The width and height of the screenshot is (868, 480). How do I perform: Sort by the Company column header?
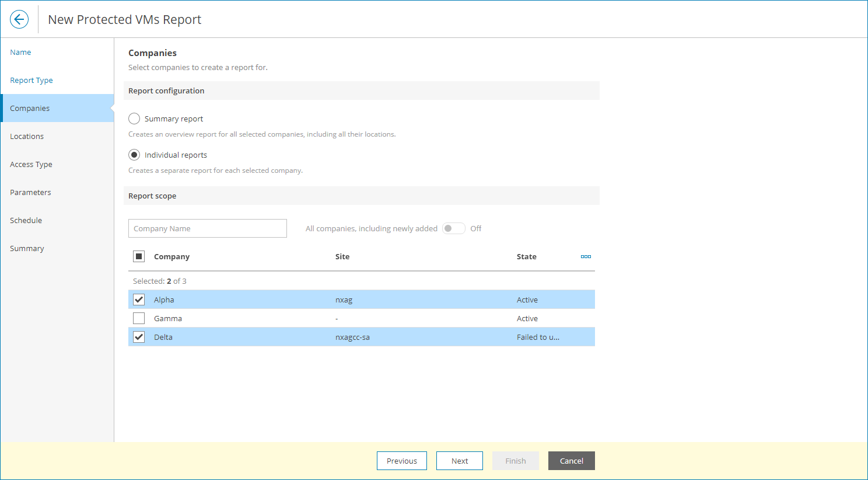pyautogui.click(x=171, y=256)
